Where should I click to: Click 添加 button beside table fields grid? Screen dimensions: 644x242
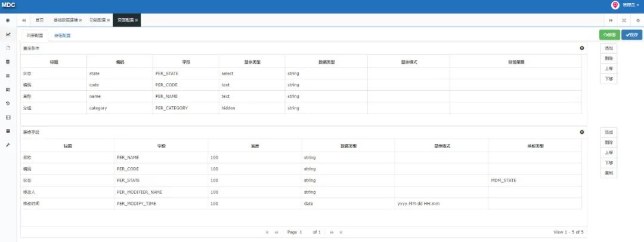tap(609, 132)
